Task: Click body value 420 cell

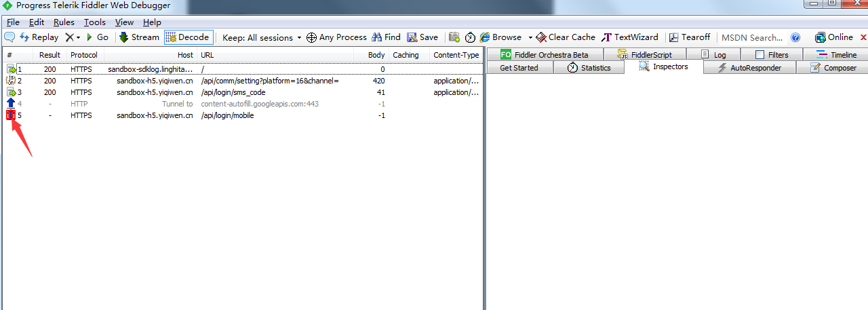Action: [x=378, y=81]
